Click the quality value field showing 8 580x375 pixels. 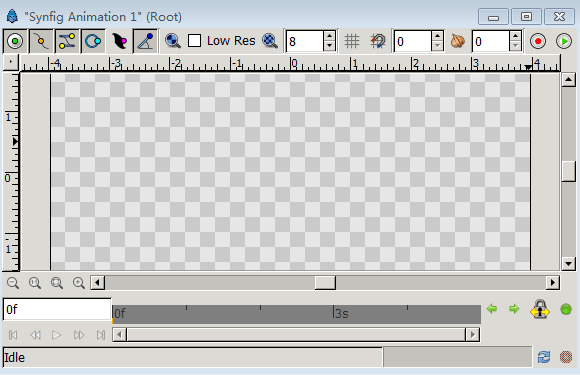(x=304, y=41)
